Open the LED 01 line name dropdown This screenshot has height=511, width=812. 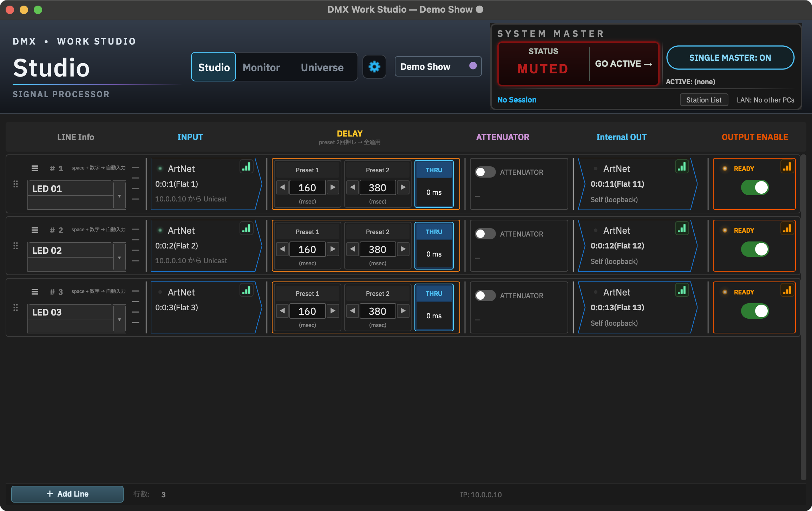point(119,195)
